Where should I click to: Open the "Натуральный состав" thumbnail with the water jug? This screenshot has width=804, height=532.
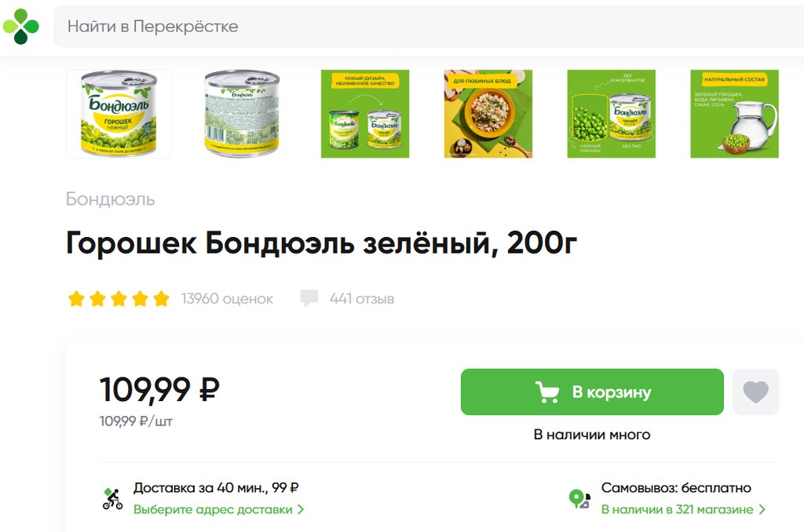tap(734, 114)
